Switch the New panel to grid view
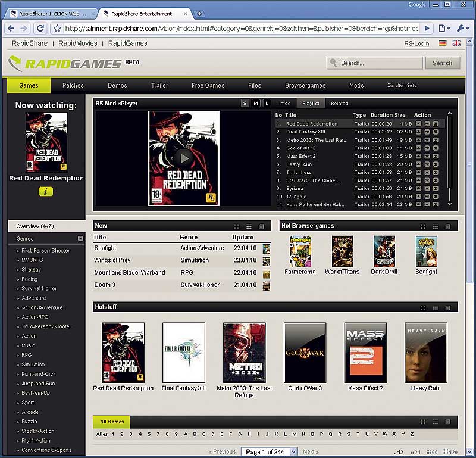This screenshot has height=458, width=476. (236, 226)
